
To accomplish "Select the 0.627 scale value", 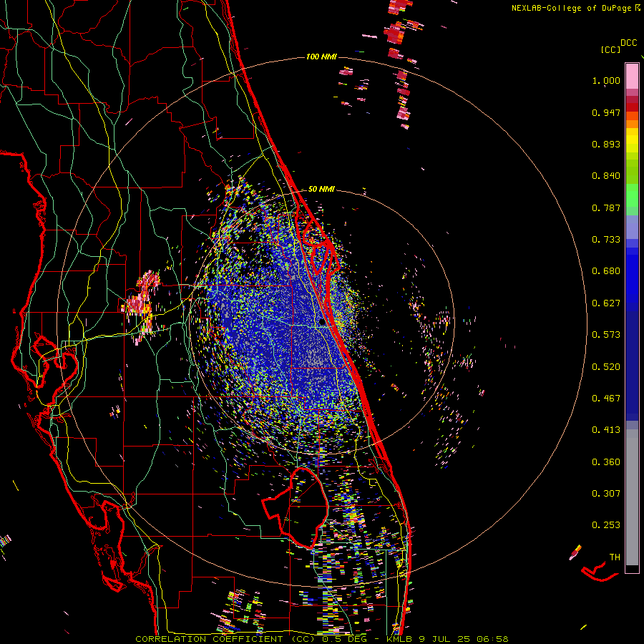I will pos(606,303).
